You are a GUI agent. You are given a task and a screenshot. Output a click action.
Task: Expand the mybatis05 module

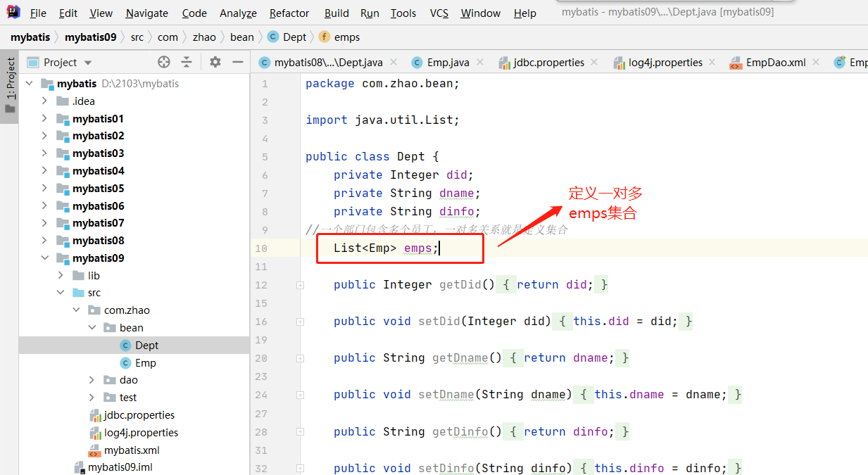45,189
